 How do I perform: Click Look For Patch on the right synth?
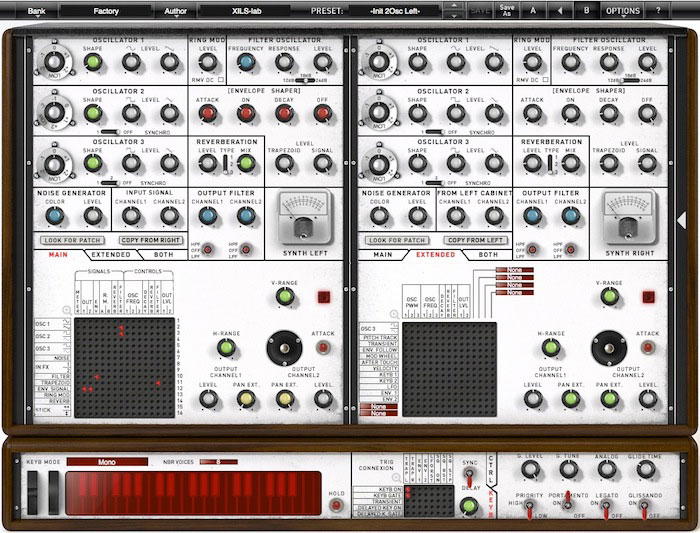(397, 240)
